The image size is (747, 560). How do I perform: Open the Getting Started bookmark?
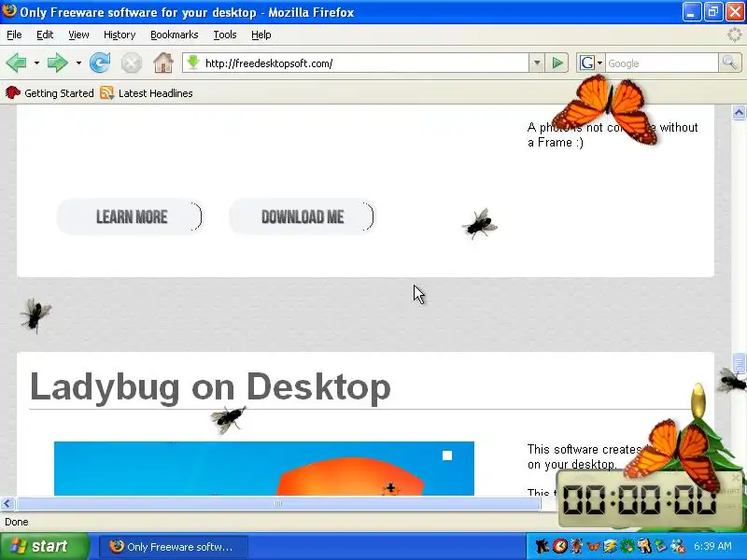[49, 92]
